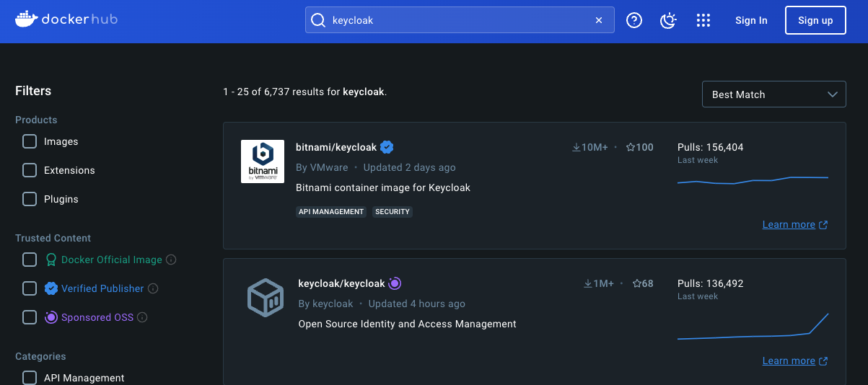Open the Best Match sort dropdown

774,94
